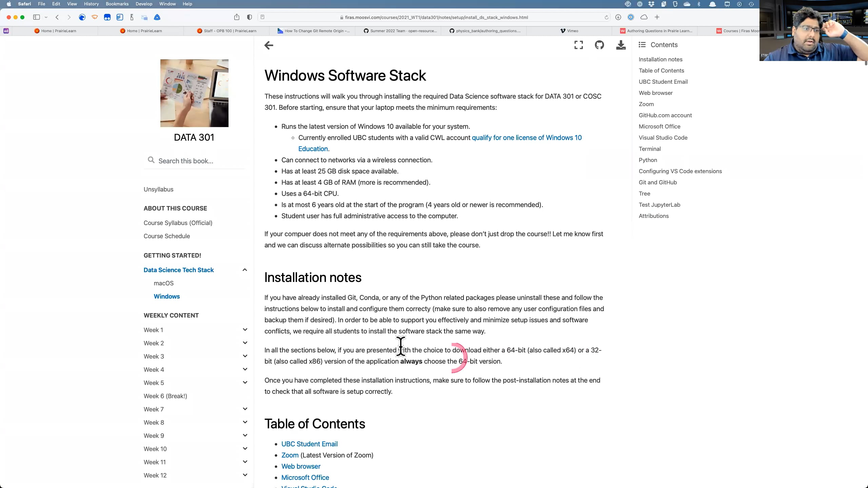Open the GitHub repository icon
Image resolution: width=868 pixels, height=488 pixels.
(x=599, y=45)
